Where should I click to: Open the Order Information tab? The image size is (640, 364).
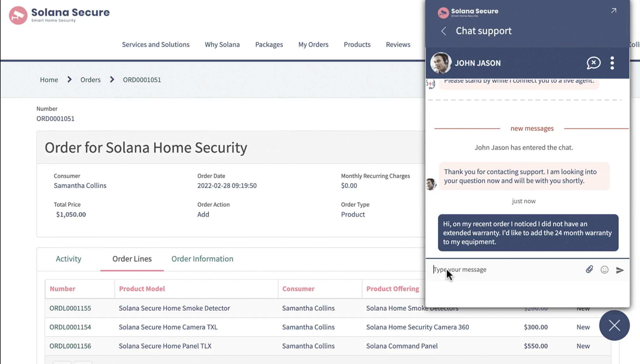[202, 259]
